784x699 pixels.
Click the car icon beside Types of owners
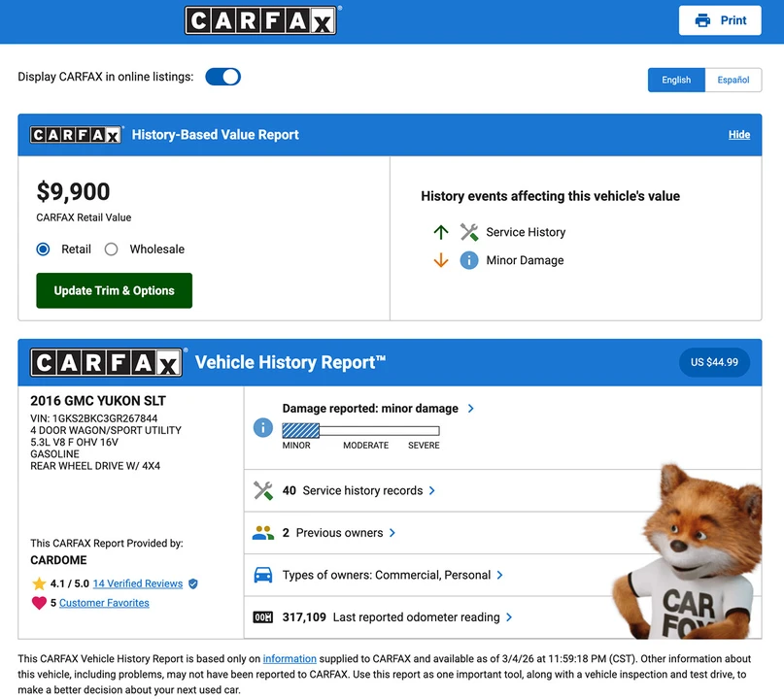pos(263,575)
